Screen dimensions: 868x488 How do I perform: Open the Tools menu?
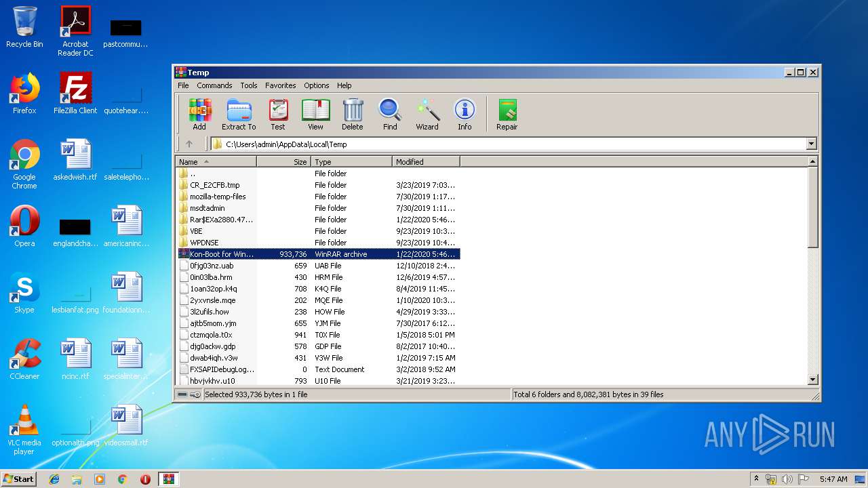pyautogui.click(x=249, y=85)
